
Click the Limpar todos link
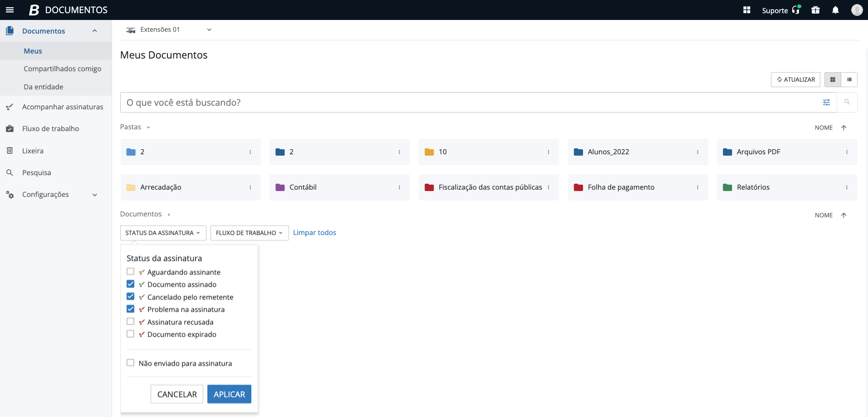coord(314,233)
